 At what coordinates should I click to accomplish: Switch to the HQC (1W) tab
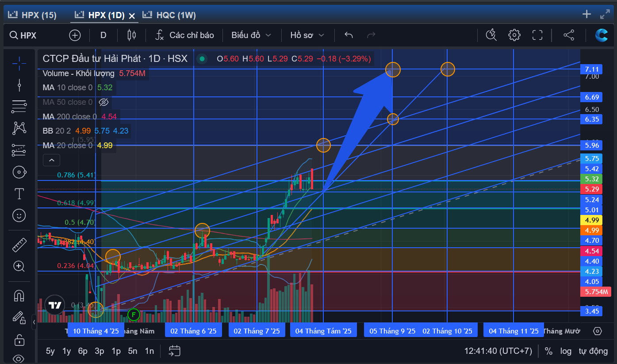tap(169, 15)
